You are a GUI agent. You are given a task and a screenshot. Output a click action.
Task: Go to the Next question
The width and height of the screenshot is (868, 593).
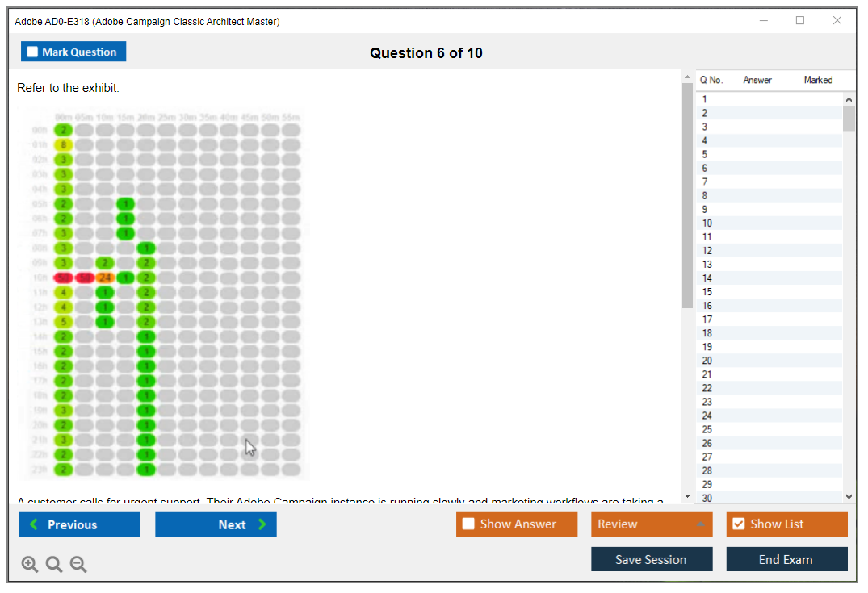(216, 524)
